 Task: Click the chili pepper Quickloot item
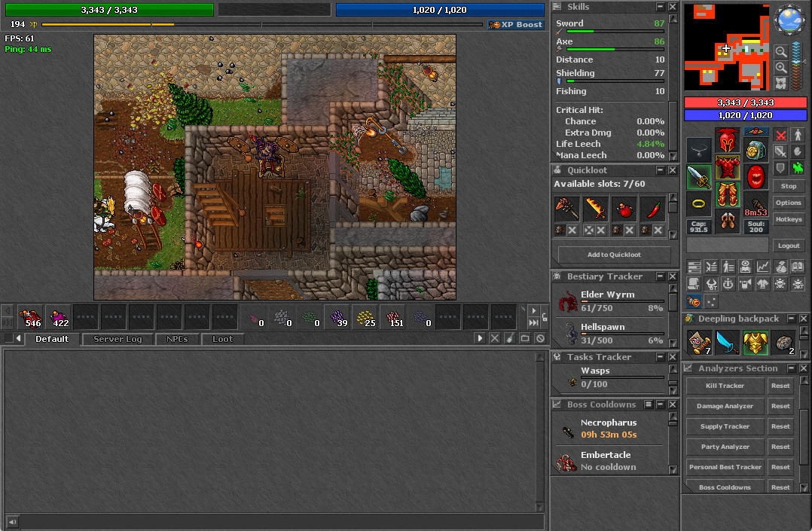pos(652,209)
